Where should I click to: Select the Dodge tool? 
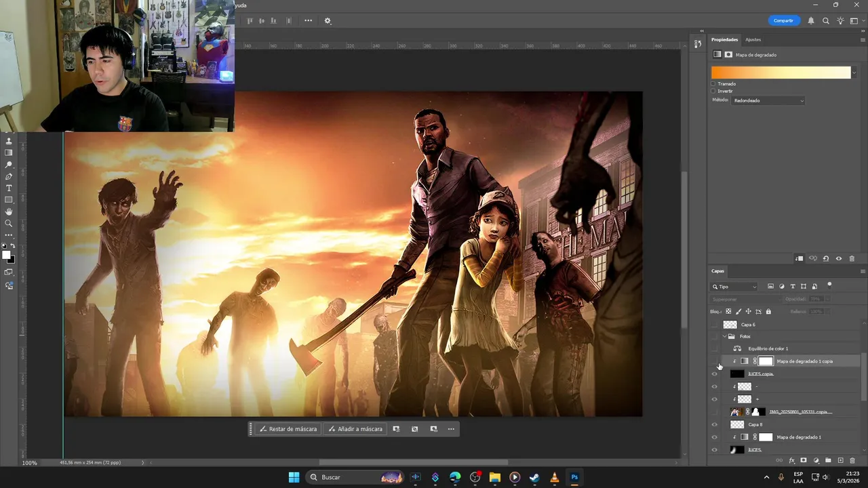pyautogui.click(x=9, y=165)
